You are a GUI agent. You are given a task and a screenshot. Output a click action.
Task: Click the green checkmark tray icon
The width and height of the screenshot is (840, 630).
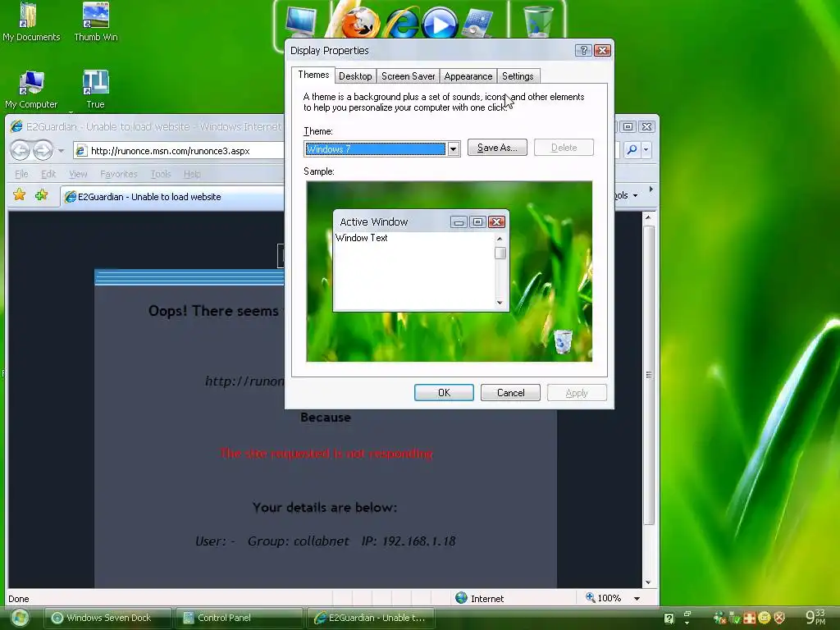pyautogui.click(x=734, y=618)
